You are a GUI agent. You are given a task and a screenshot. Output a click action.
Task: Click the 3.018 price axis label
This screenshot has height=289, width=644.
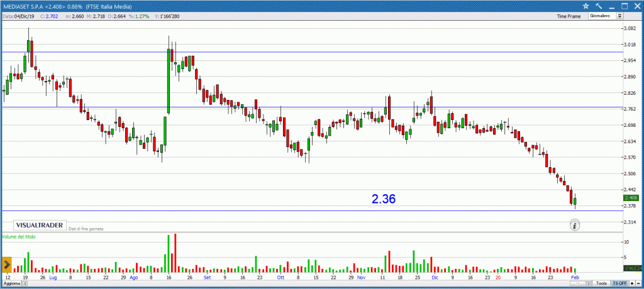click(x=630, y=45)
